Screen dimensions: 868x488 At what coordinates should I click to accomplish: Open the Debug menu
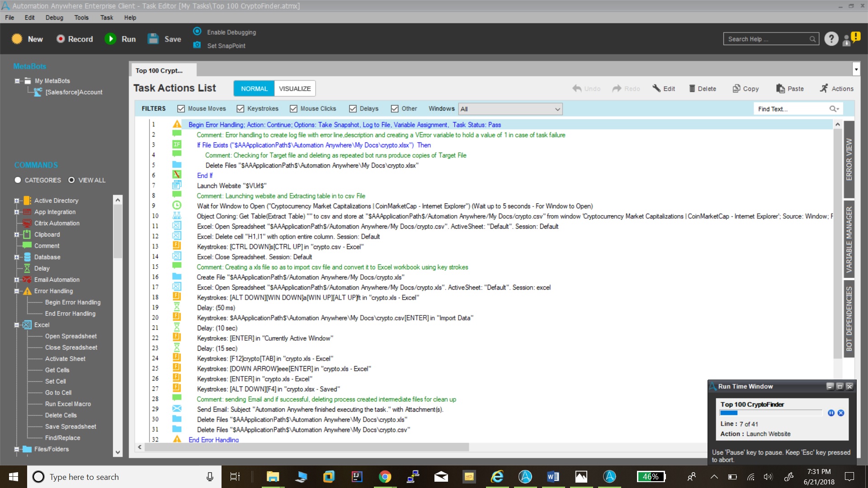pos(54,18)
